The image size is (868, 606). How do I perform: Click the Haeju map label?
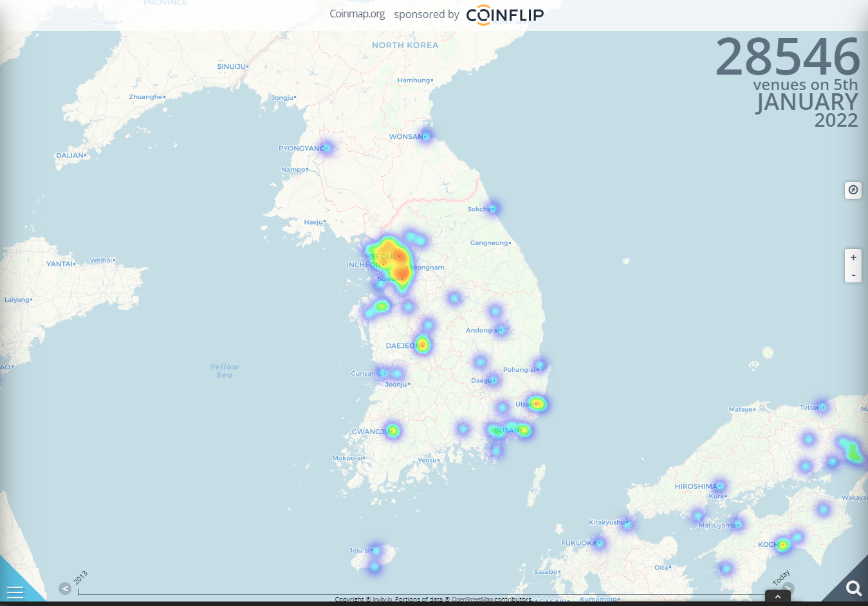pos(313,222)
